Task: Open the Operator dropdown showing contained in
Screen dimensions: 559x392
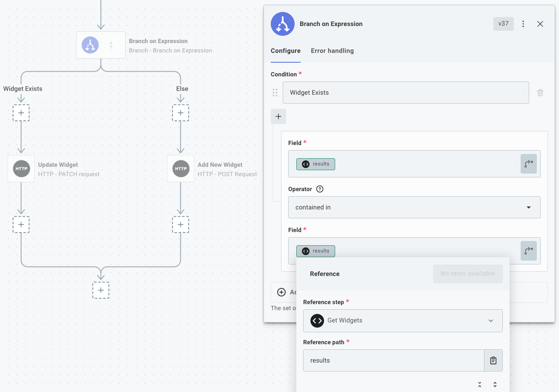Action: (414, 207)
